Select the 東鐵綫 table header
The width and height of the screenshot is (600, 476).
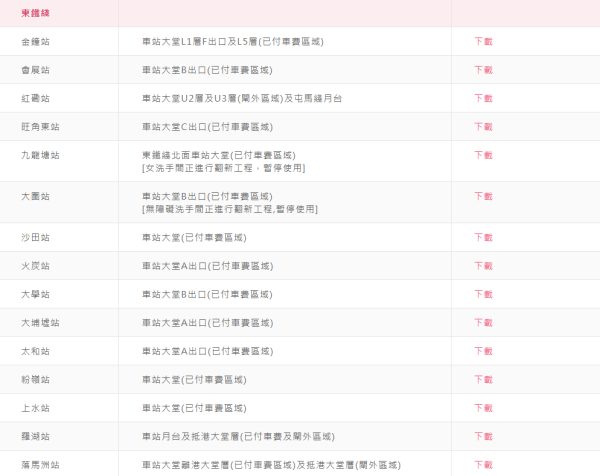point(38,13)
